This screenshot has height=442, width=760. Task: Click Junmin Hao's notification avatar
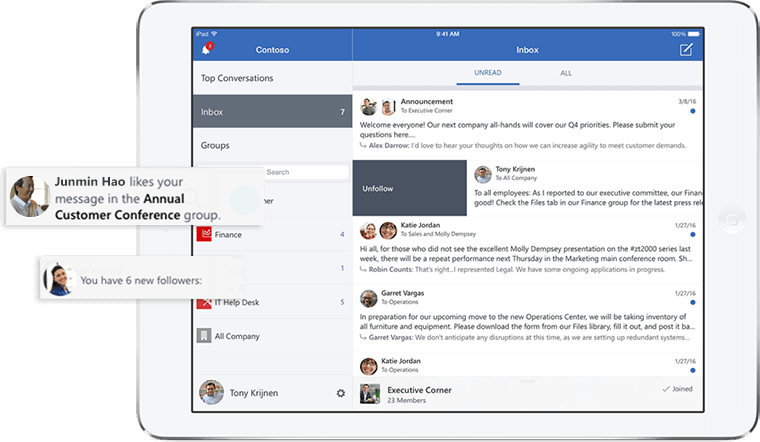[30, 196]
